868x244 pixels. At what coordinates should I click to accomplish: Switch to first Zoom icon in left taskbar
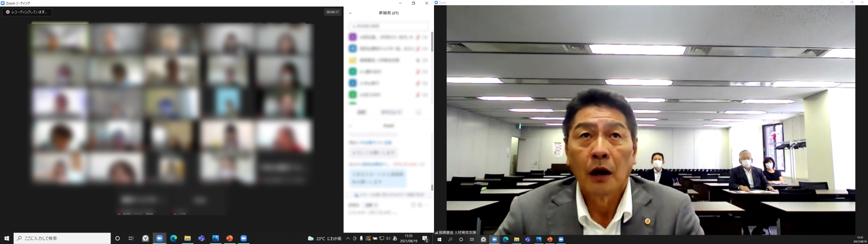pyautogui.click(x=159, y=238)
